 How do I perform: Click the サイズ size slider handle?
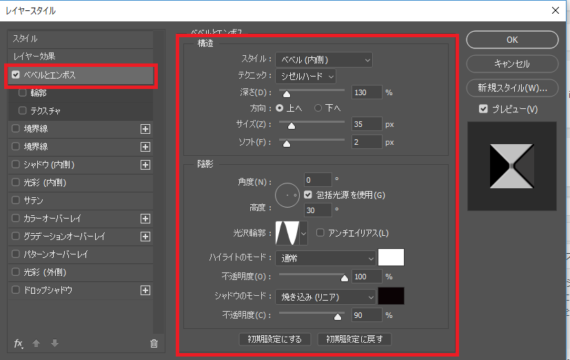pos(291,126)
